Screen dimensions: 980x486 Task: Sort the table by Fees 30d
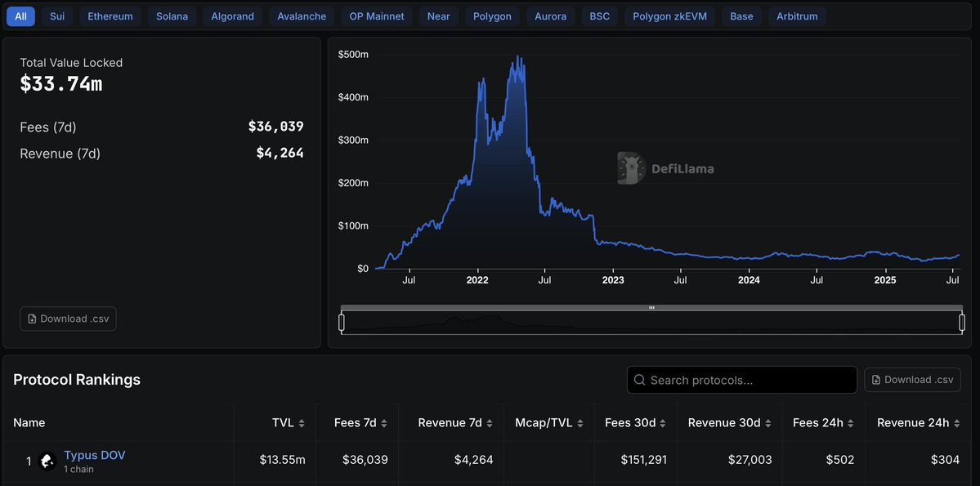pyautogui.click(x=636, y=423)
